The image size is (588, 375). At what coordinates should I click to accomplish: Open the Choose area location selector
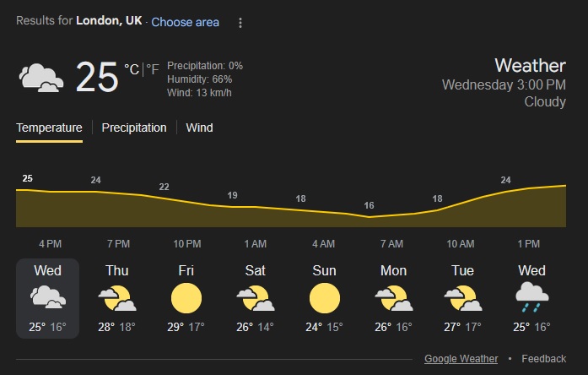pyautogui.click(x=185, y=22)
